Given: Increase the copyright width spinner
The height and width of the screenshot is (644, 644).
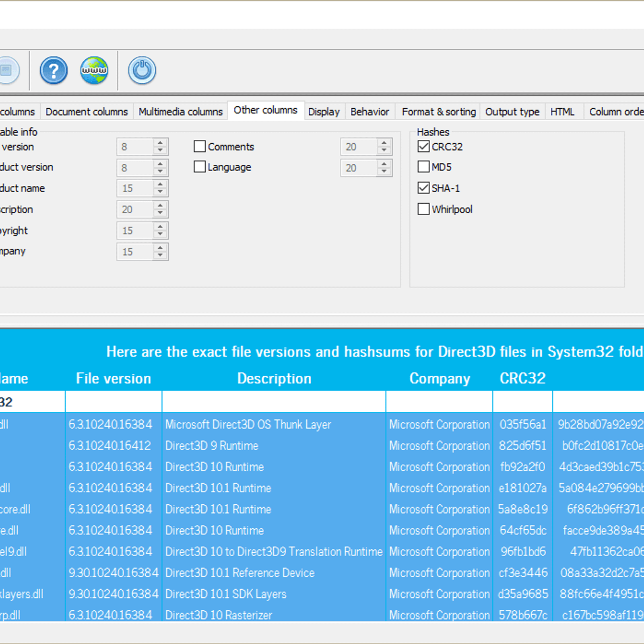Looking at the screenshot, I should (160, 227).
